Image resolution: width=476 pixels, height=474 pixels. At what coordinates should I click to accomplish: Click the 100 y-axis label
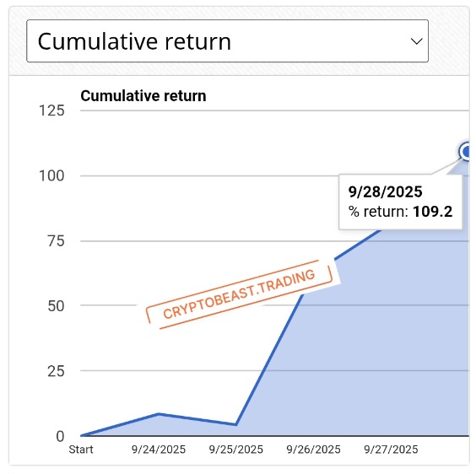pyautogui.click(x=51, y=175)
